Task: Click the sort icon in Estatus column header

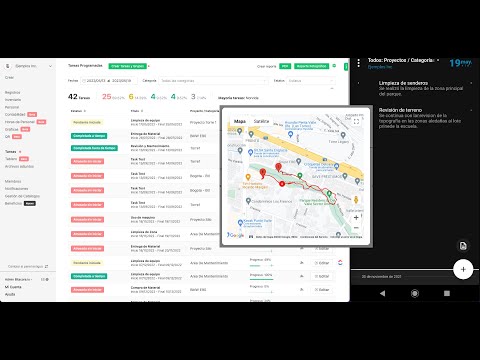Action: [x=85, y=111]
